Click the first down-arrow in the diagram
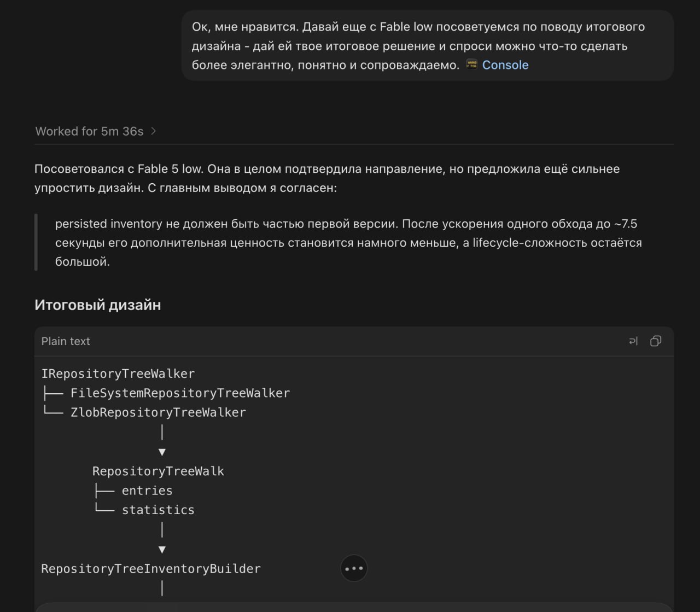This screenshot has height=612, width=700. point(162,452)
